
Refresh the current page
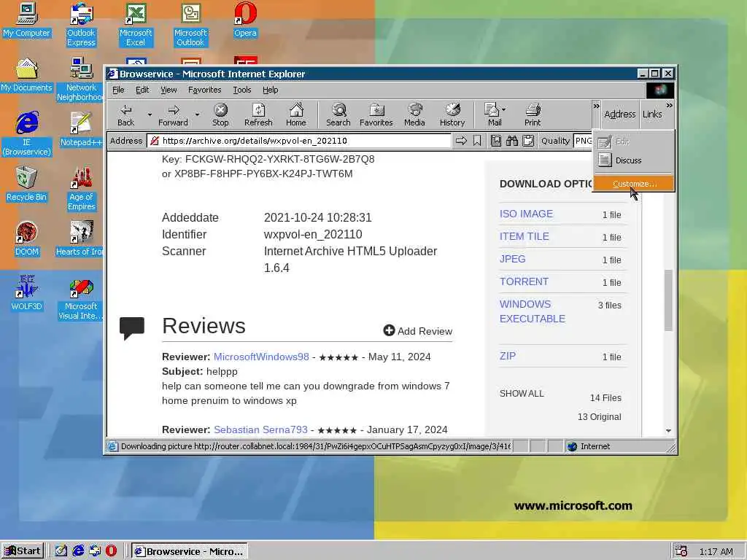(258, 114)
